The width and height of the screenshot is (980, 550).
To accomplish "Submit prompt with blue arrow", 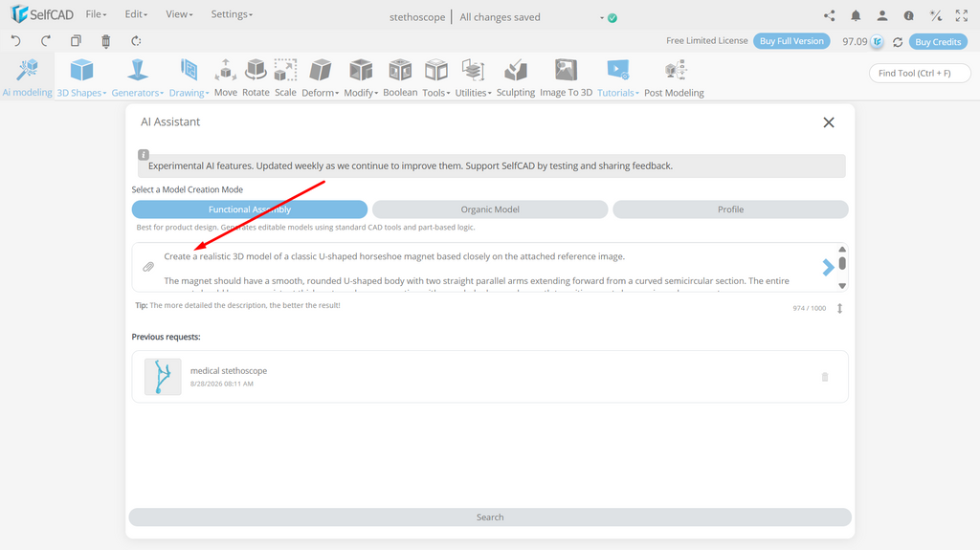I will [828, 268].
